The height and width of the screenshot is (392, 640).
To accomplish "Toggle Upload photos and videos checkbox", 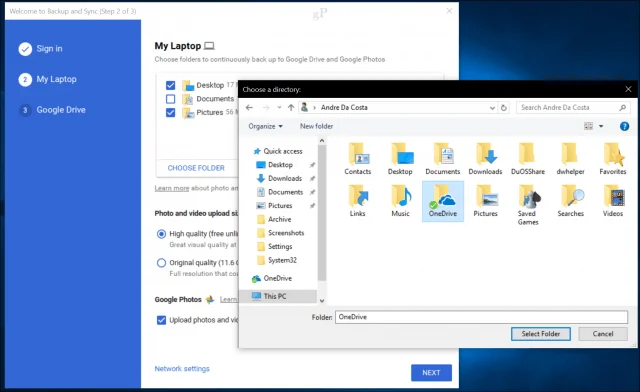I will [x=161, y=320].
